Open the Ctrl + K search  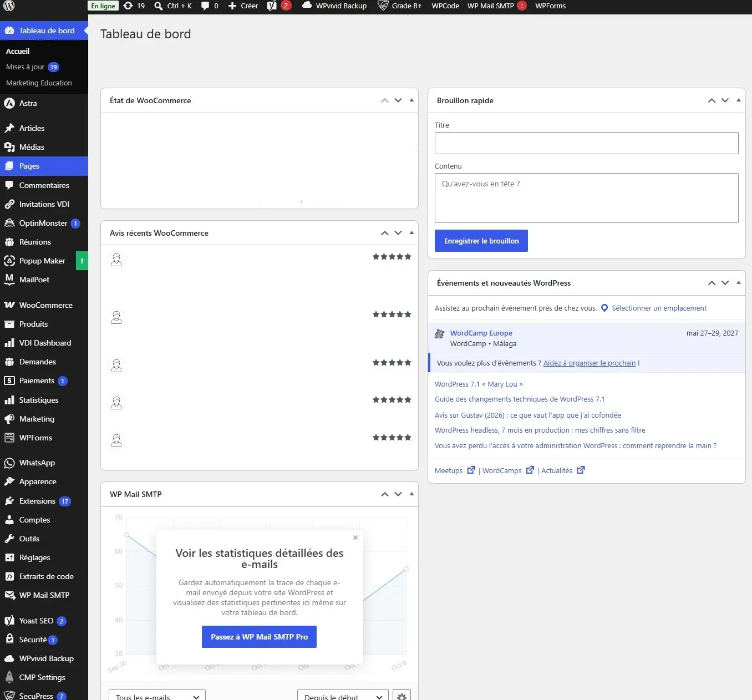tap(173, 6)
